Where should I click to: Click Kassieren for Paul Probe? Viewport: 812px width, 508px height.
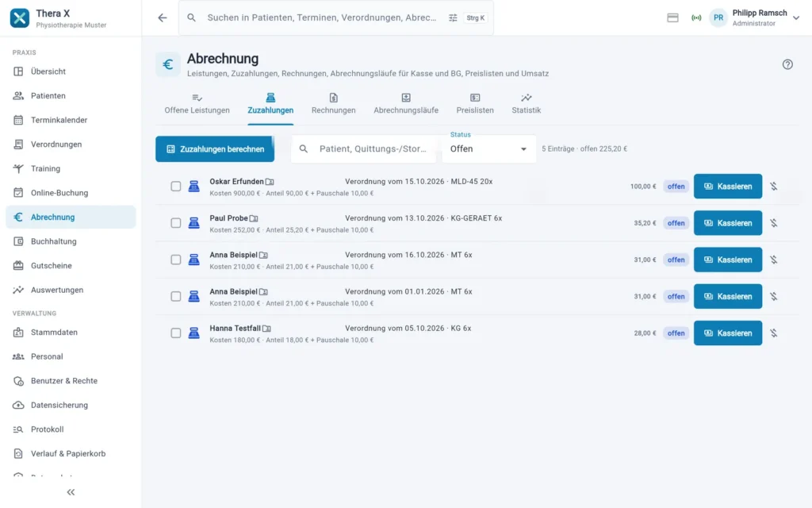(728, 223)
